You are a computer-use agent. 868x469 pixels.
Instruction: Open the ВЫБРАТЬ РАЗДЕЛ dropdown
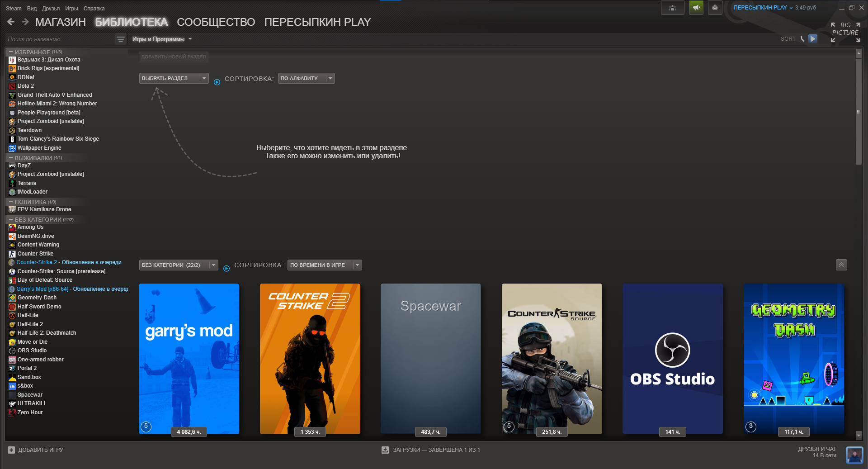[x=174, y=78]
